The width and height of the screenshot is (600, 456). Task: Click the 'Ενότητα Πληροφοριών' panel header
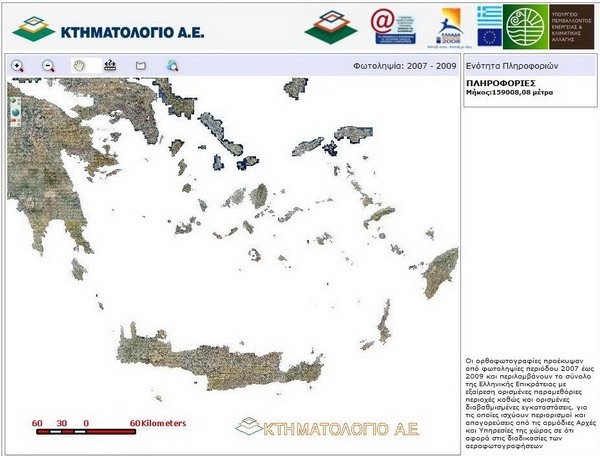pyautogui.click(x=512, y=66)
